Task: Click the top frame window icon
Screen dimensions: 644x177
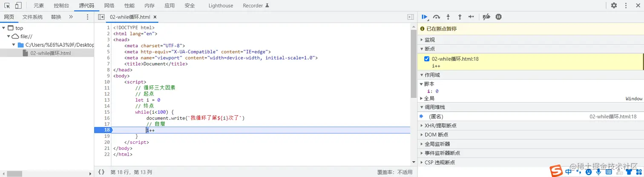Action: pos(11,28)
